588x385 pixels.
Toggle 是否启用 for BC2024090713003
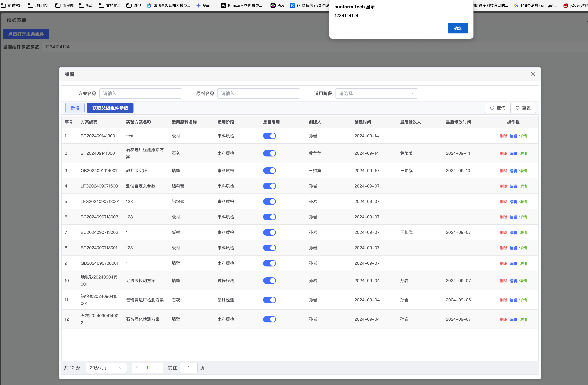pos(269,217)
